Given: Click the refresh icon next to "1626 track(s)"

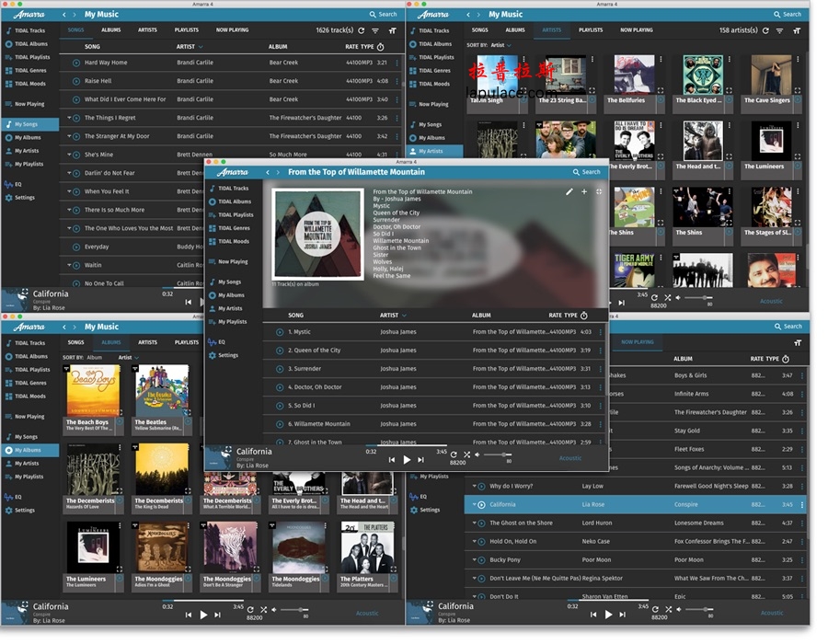Looking at the screenshot, I should click(361, 30).
